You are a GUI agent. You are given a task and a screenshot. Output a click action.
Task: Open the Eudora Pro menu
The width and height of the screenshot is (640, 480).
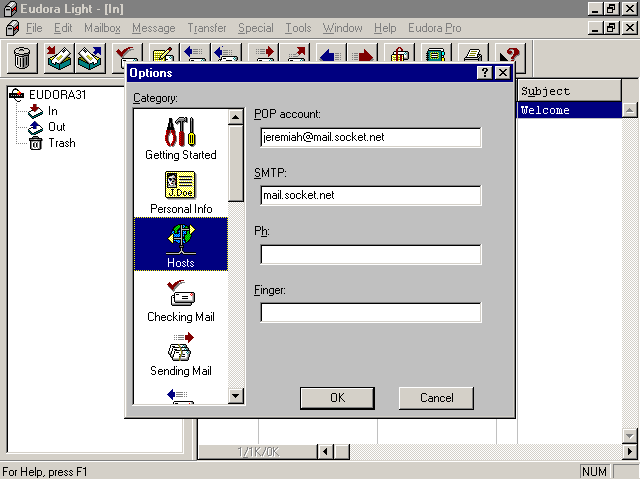click(435, 28)
